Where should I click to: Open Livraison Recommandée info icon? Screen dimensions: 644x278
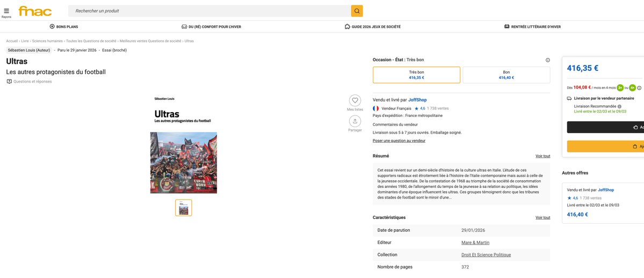pyautogui.click(x=619, y=106)
